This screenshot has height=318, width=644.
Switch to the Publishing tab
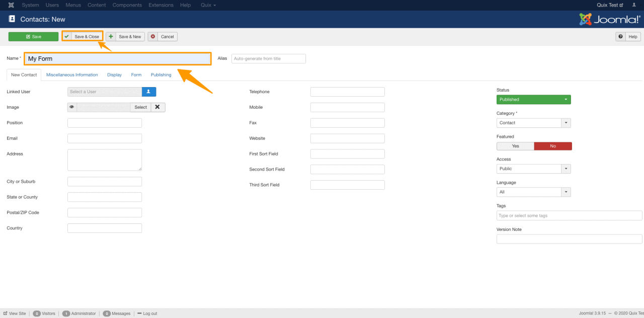point(160,74)
